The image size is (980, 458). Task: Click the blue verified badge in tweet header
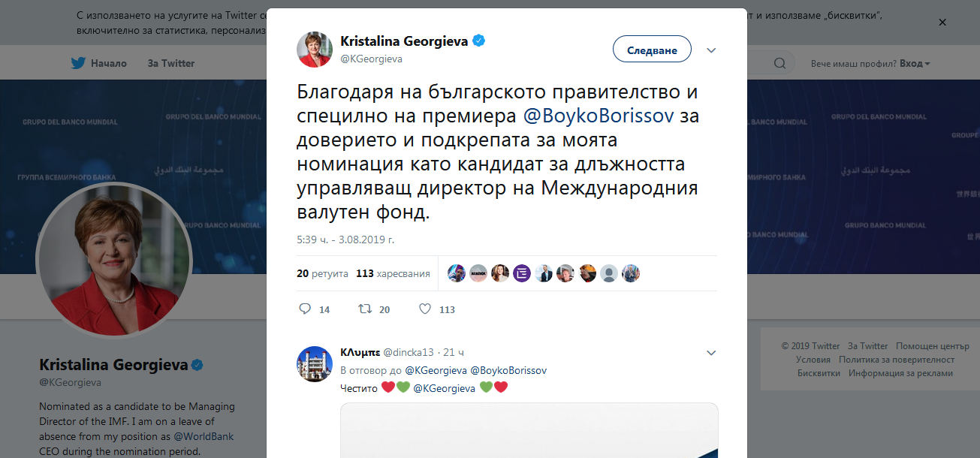tap(478, 41)
